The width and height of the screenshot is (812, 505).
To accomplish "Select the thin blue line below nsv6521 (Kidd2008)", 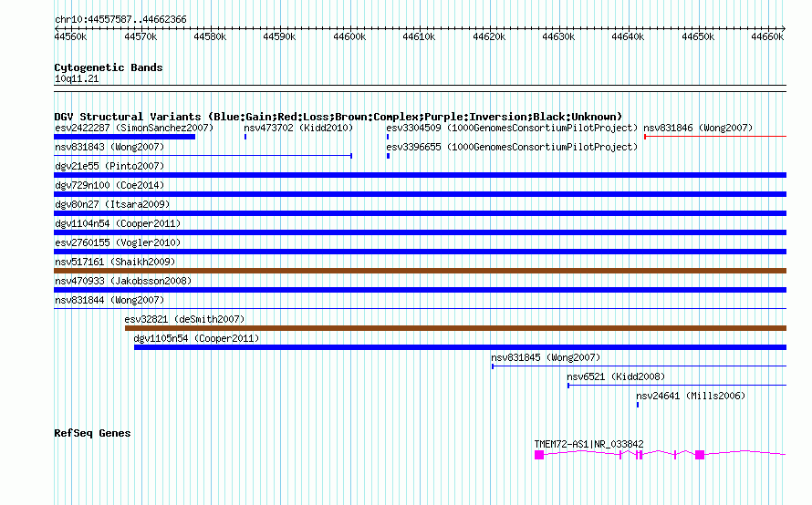I will pyautogui.click(x=677, y=386).
